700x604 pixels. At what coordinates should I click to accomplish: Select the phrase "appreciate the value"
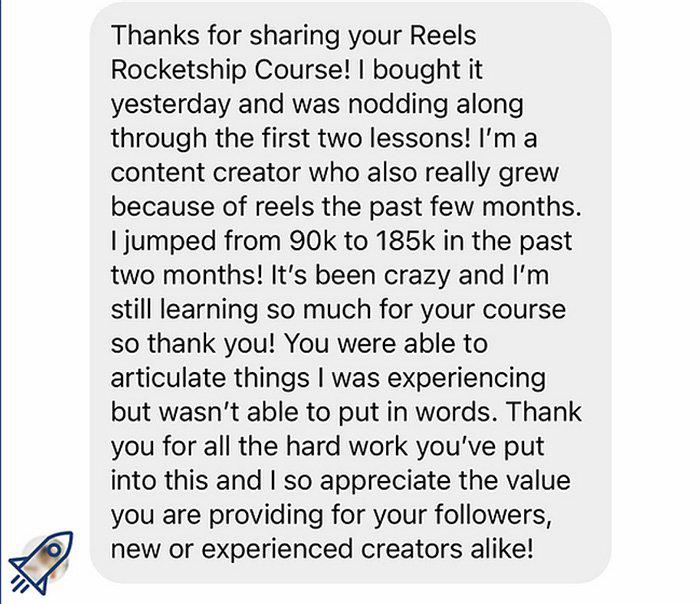tap(445, 482)
